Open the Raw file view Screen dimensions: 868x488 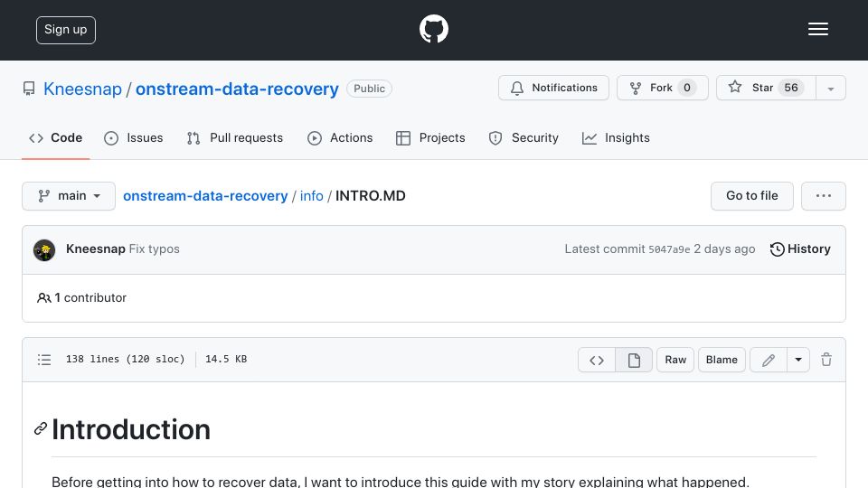675,360
